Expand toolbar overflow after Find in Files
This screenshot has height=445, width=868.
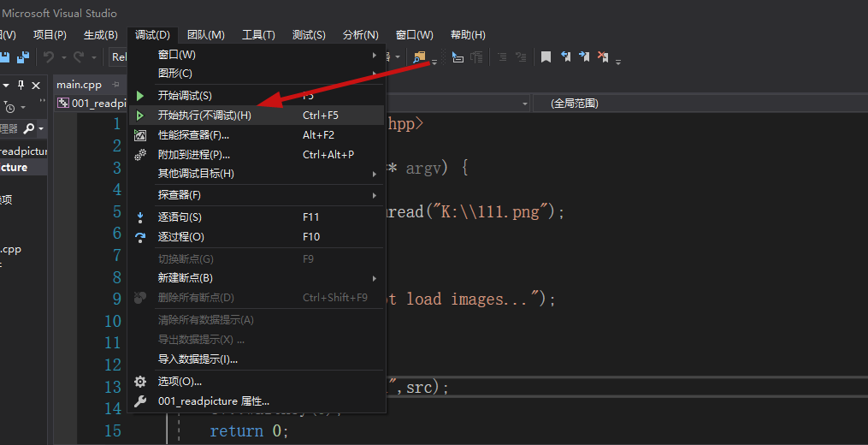point(434,61)
